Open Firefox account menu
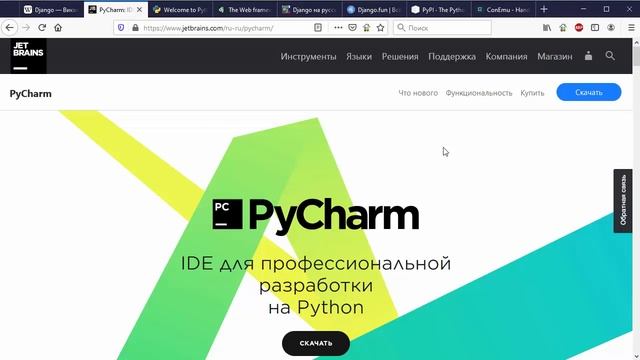This screenshot has width=640, height=360. tap(611, 28)
